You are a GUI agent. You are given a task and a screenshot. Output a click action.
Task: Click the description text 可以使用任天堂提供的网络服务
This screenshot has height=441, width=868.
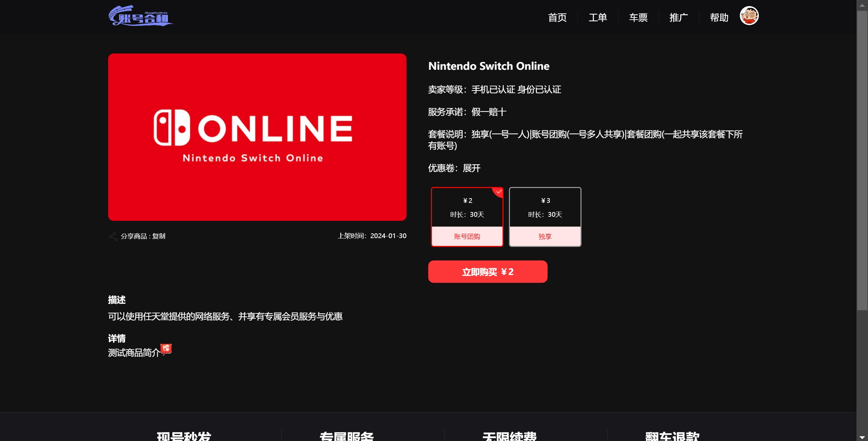225,316
